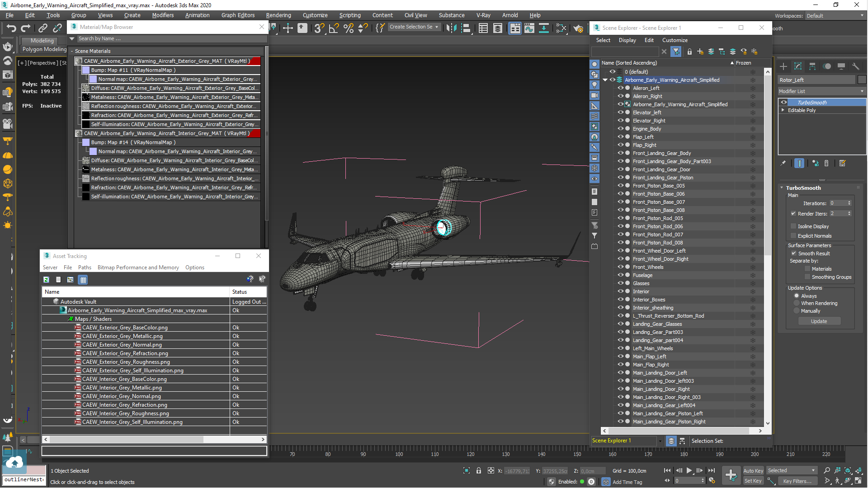868x488 pixels.
Task: Open the Modifier List dropdown
Action: point(821,91)
